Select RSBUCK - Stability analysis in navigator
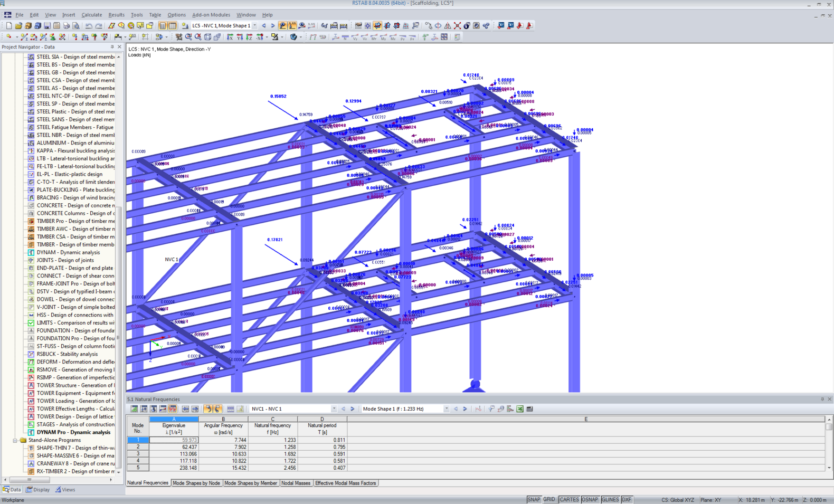This screenshot has height=504, width=834. coord(67,354)
